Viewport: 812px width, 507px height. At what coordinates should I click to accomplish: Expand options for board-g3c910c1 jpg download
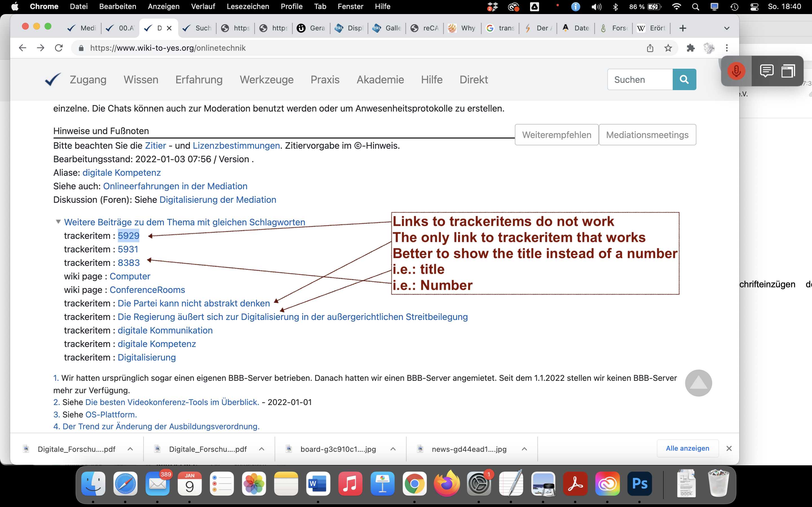(393, 449)
